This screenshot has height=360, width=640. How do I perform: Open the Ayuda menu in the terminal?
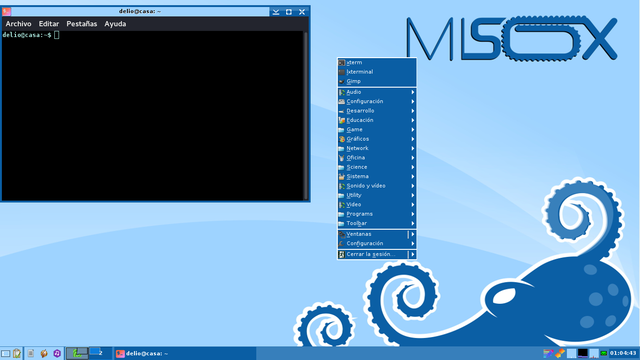pyautogui.click(x=115, y=24)
